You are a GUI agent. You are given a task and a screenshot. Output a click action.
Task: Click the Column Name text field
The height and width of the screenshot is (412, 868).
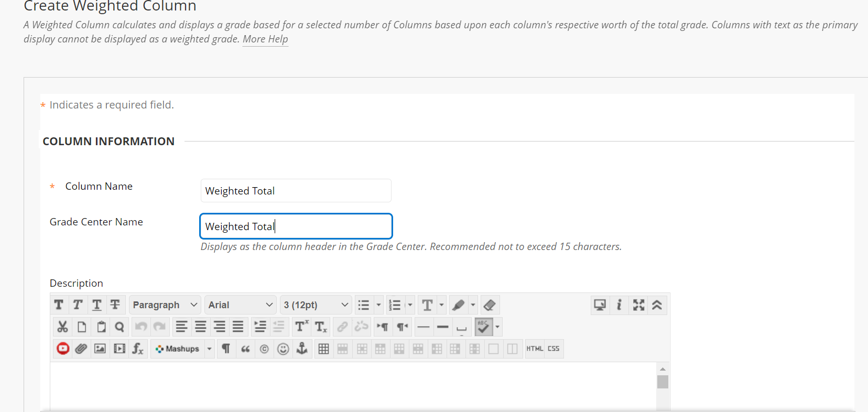click(296, 191)
